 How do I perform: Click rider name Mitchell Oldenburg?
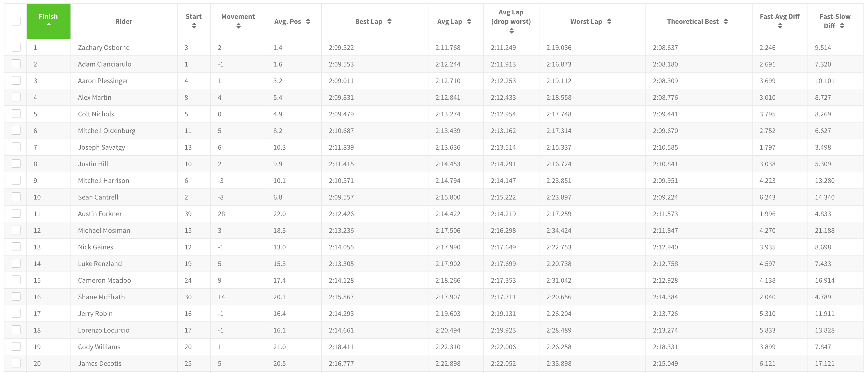click(x=107, y=131)
